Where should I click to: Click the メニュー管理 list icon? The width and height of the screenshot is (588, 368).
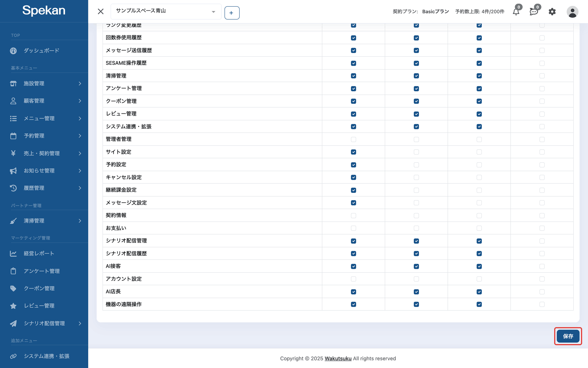(13, 118)
